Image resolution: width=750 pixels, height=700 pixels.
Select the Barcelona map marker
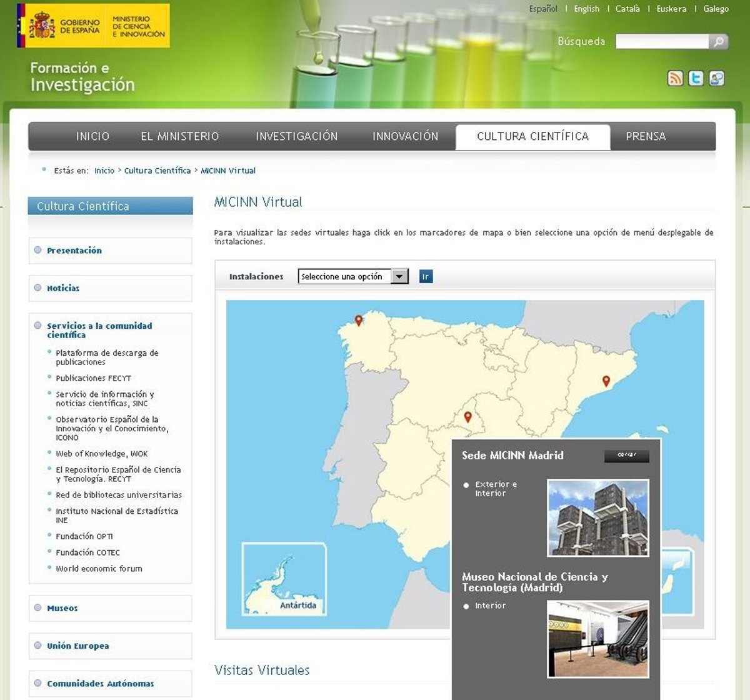click(606, 381)
